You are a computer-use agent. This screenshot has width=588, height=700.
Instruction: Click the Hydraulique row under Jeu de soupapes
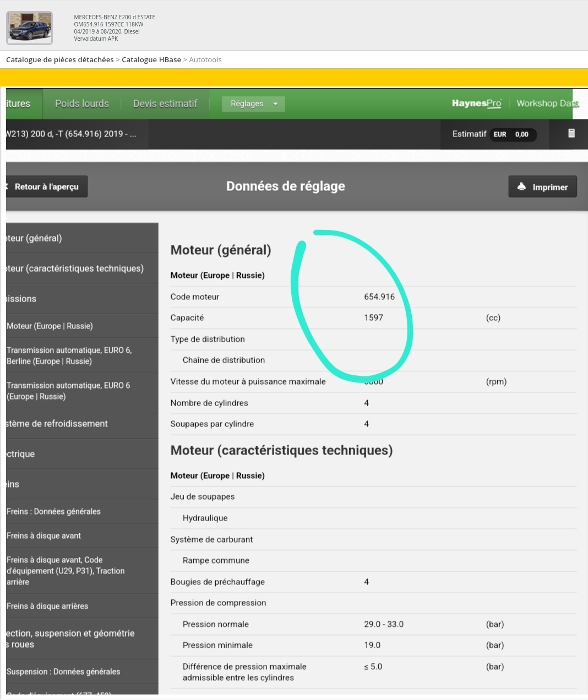(374, 518)
